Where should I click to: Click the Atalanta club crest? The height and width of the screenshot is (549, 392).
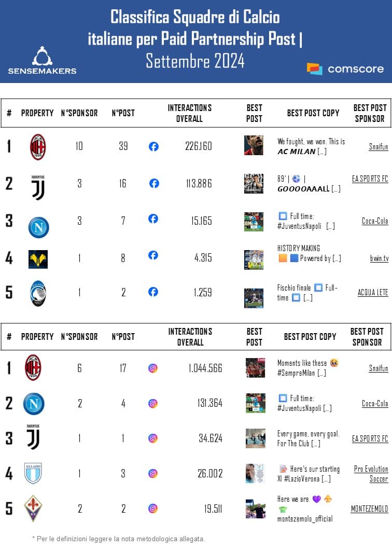click(38, 293)
